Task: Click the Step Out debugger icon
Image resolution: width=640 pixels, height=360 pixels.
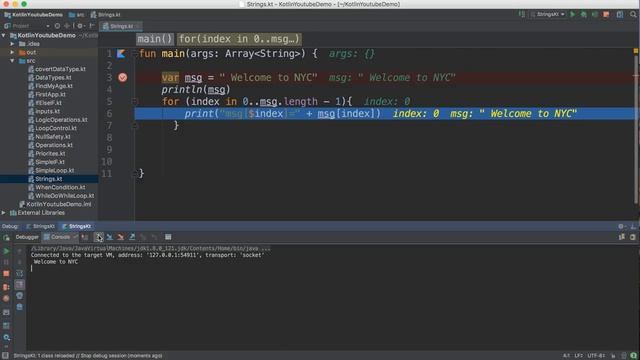Action: [x=132, y=237]
